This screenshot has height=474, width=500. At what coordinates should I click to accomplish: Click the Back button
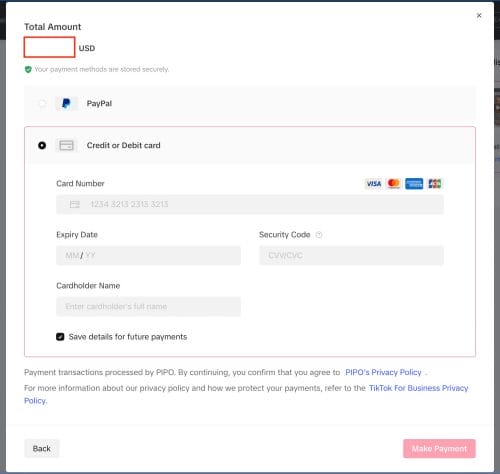(x=42, y=449)
